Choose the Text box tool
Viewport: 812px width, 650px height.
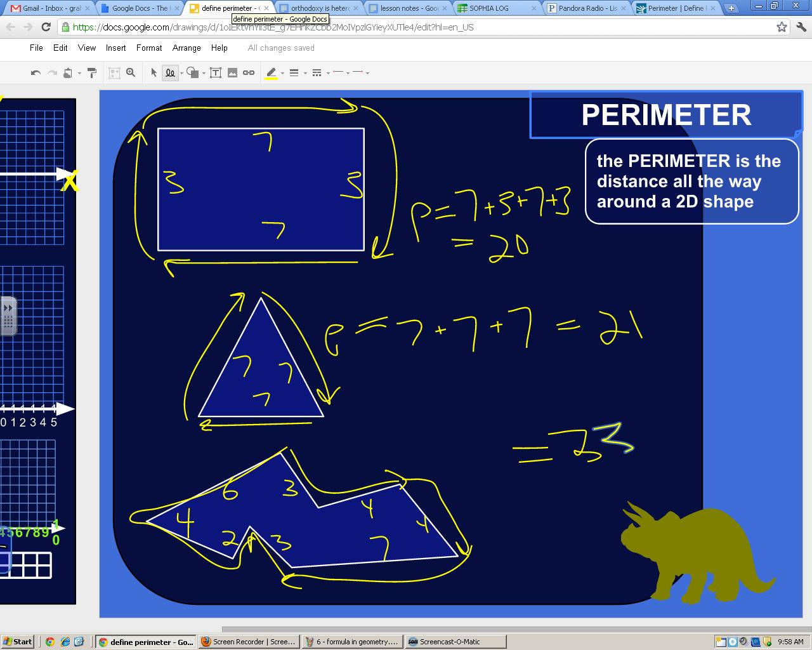[x=216, y=72]
